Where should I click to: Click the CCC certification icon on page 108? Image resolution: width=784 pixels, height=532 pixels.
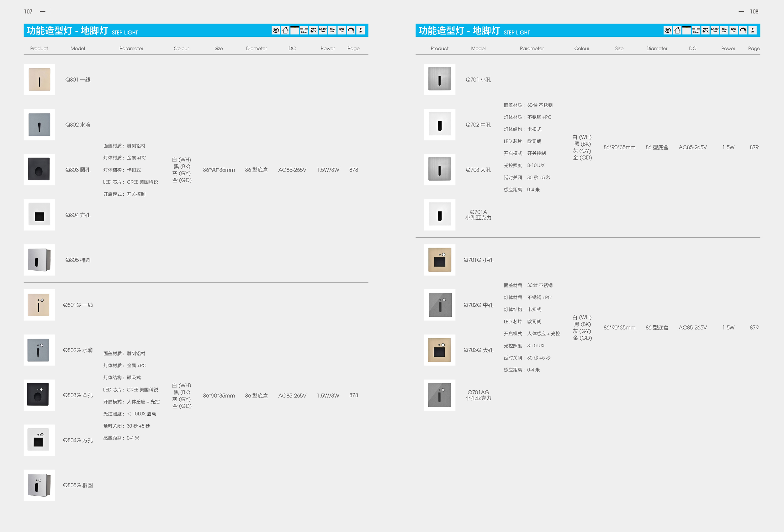[x=667, y=31]
